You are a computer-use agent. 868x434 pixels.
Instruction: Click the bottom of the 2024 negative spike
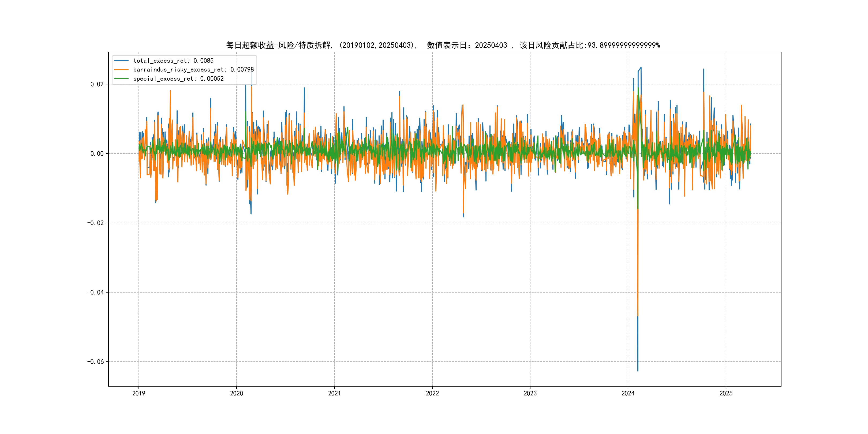[x=638, y=370]
